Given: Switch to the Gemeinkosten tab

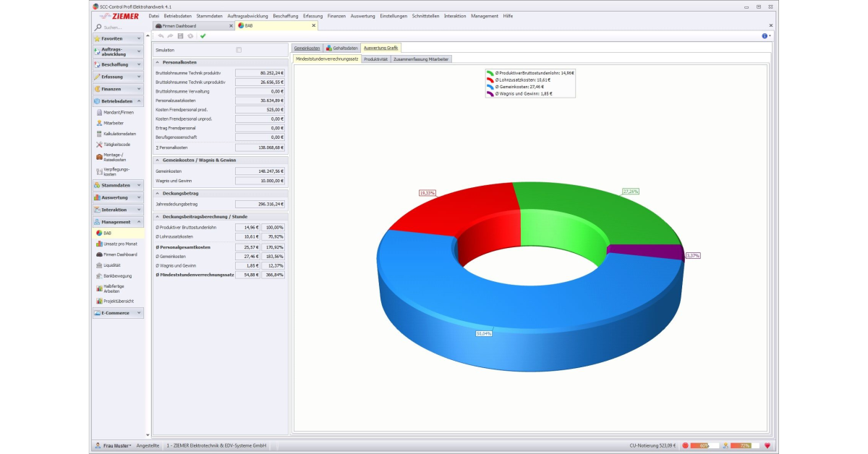Looking at the screenshot, I should click(307, 48).
